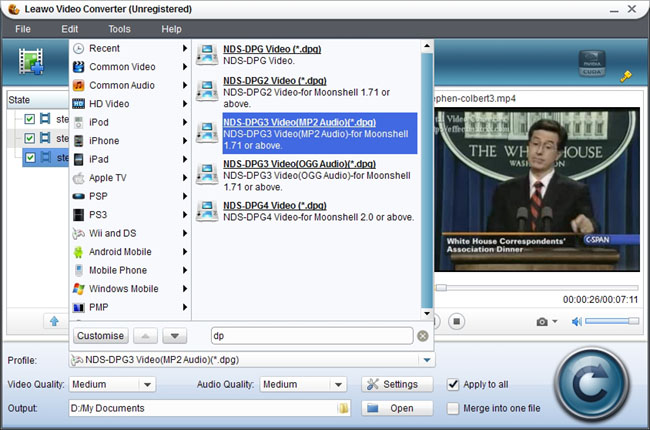Select highlighted NDS-DPG3 Video(MP2 Audio) entry
Image resolution: width=650 pixels, height=430 pixels.
(320, 134)
